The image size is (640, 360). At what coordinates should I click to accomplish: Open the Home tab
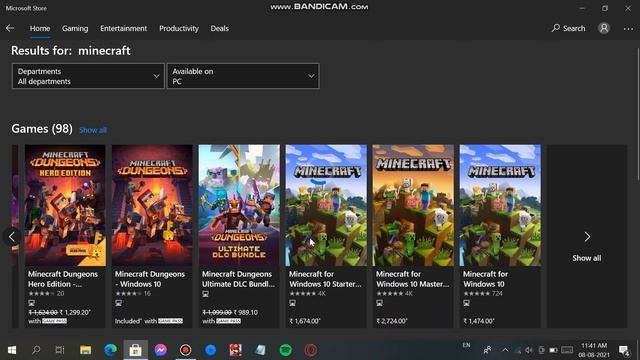coord(40,28)
